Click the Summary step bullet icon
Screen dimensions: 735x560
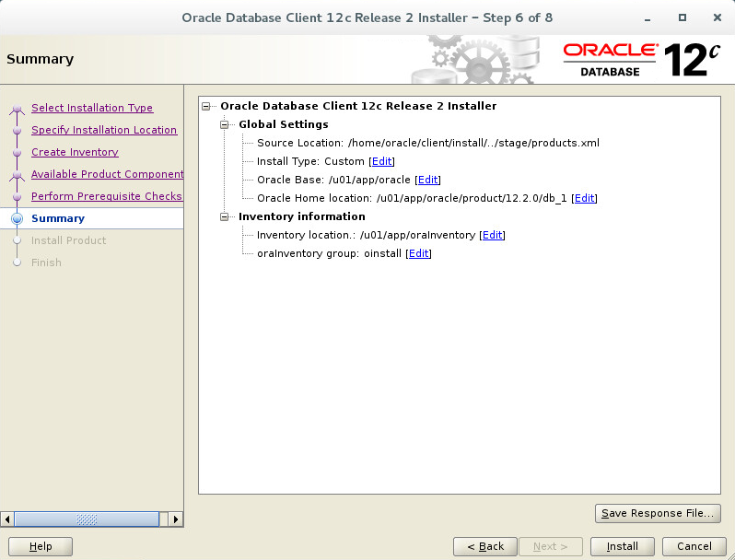click(x=17, y=218)
